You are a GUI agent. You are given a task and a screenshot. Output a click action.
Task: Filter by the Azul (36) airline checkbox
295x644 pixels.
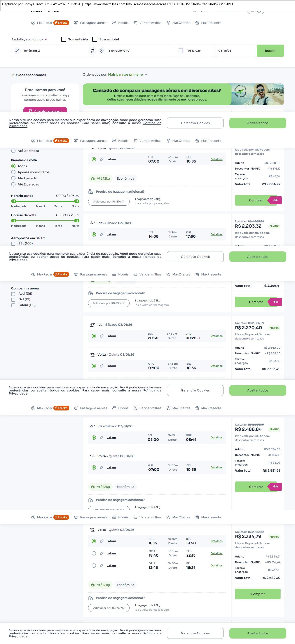pyautogui.click(x=13, y=294)
